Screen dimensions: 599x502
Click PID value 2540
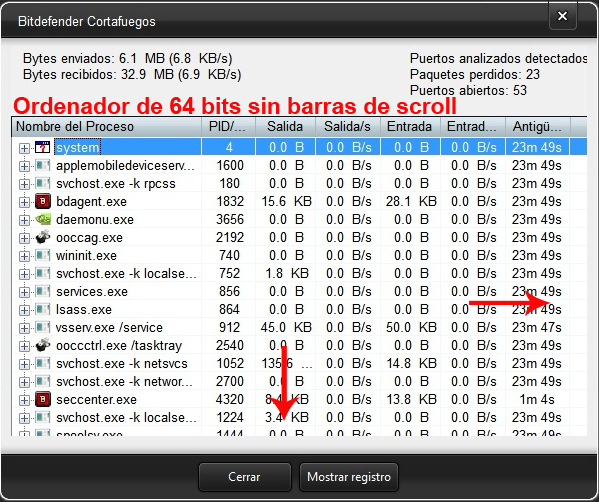pyautogui.click(x=230, y=345)
